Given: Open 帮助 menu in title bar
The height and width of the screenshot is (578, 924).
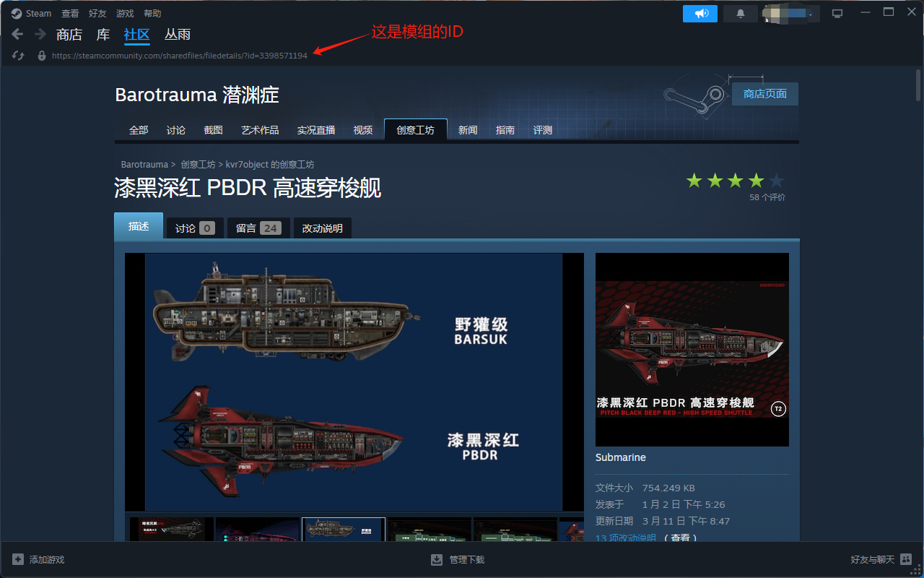Looking at the screenshot, I should click(x=152, y=14).
